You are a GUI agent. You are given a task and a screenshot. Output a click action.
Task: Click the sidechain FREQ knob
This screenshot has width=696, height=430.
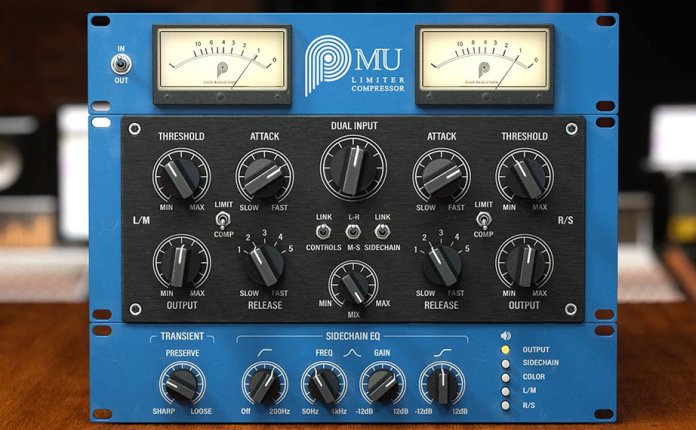[324, 384]
